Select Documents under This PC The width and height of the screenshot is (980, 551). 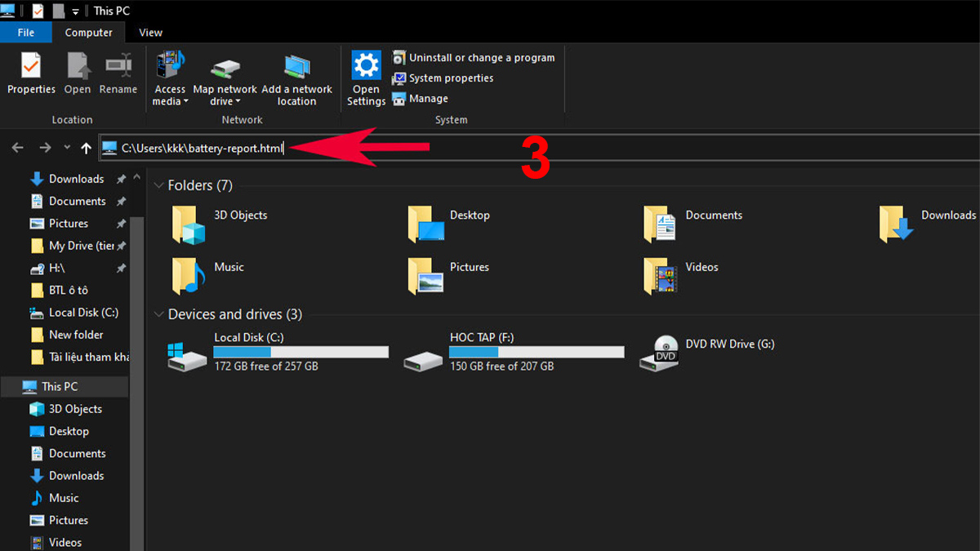click(x=65, y=454)
